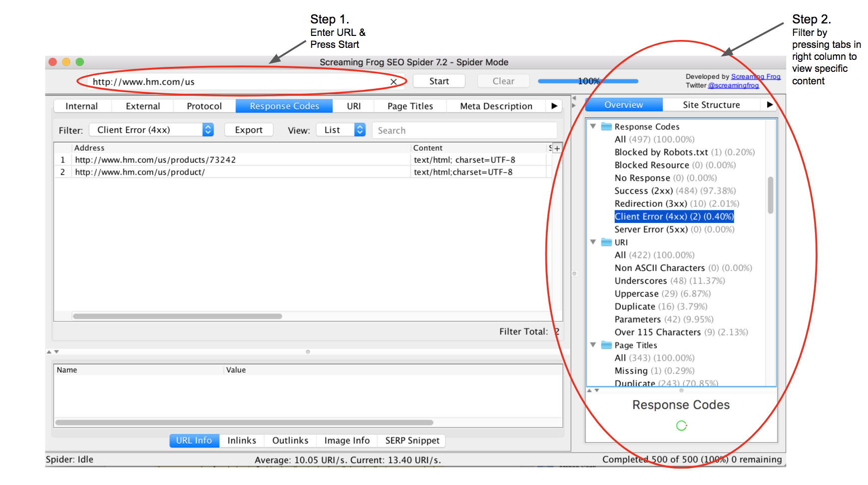Select Duplicate (16) under URI
This screenshot has width=868, height=485.
point(661,306)
